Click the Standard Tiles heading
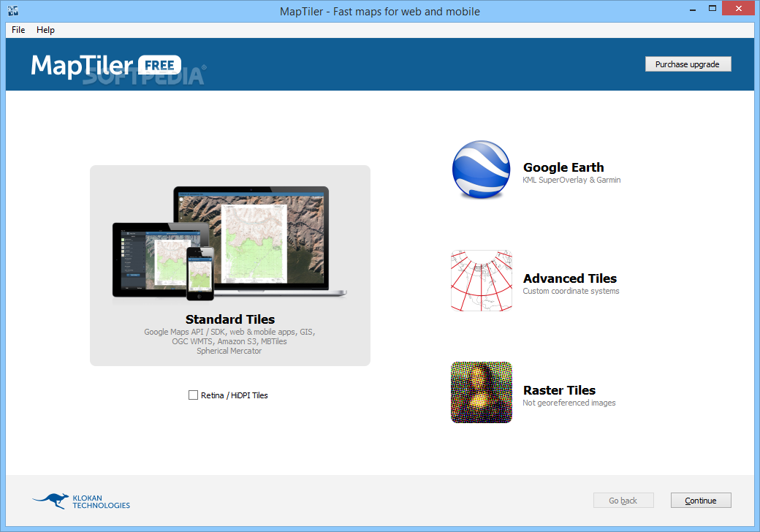Image resolution: width=760 pixels, height=532 pixels. [229, 319]
